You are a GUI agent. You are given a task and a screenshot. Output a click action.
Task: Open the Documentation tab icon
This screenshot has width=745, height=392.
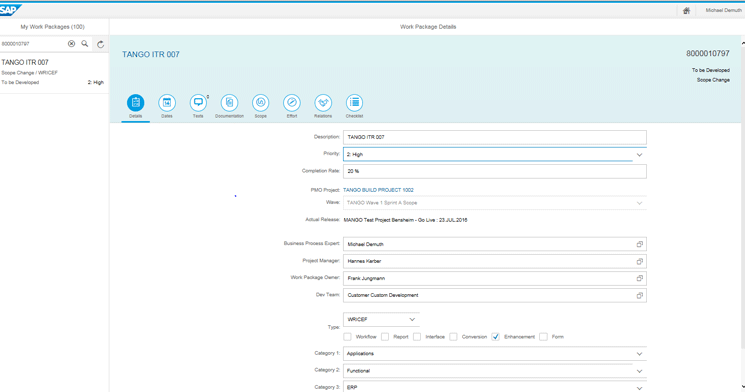click(x=229, y=103)
